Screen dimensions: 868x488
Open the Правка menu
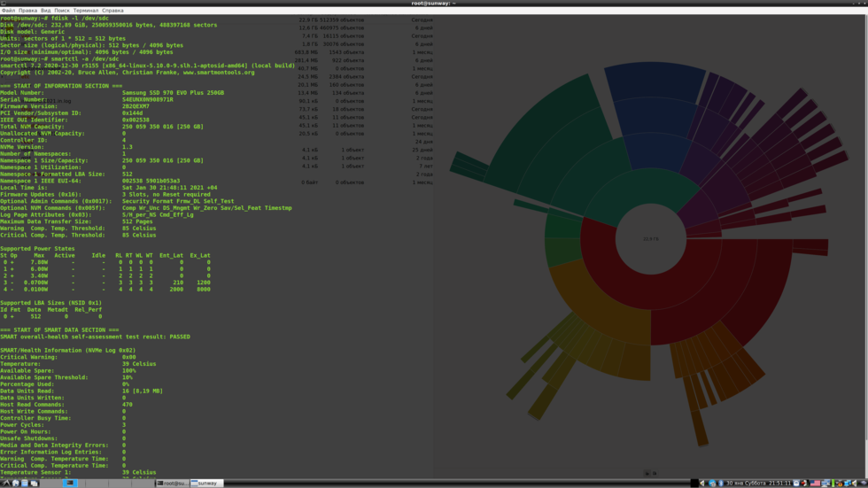(x=27, y=11)
